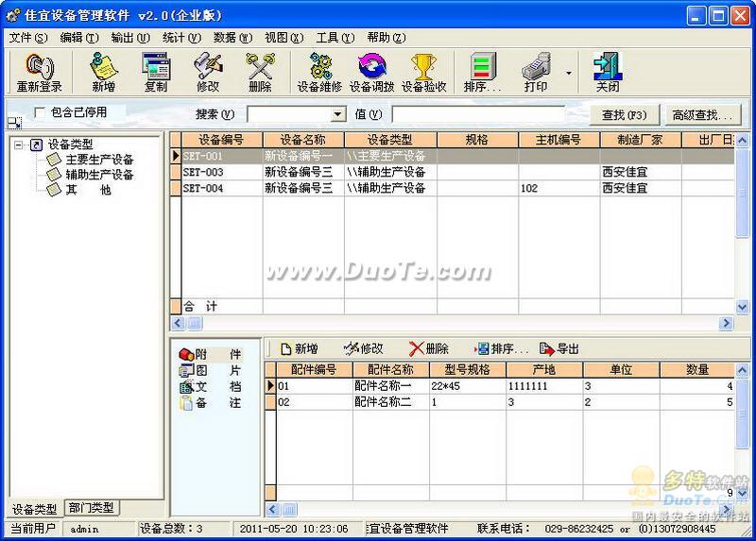Collapse the 设备类型 tree node
The image size is (756, 541).
pos(19,144)
